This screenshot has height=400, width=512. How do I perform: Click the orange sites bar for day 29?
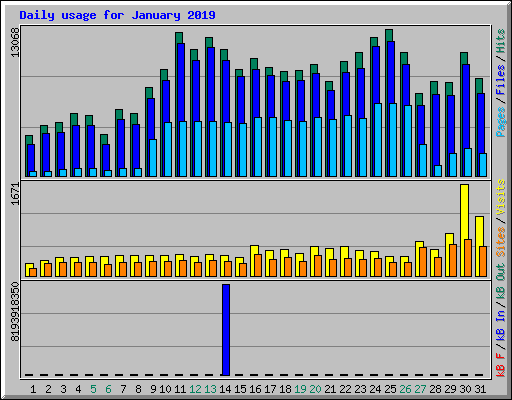coord(453,260)
